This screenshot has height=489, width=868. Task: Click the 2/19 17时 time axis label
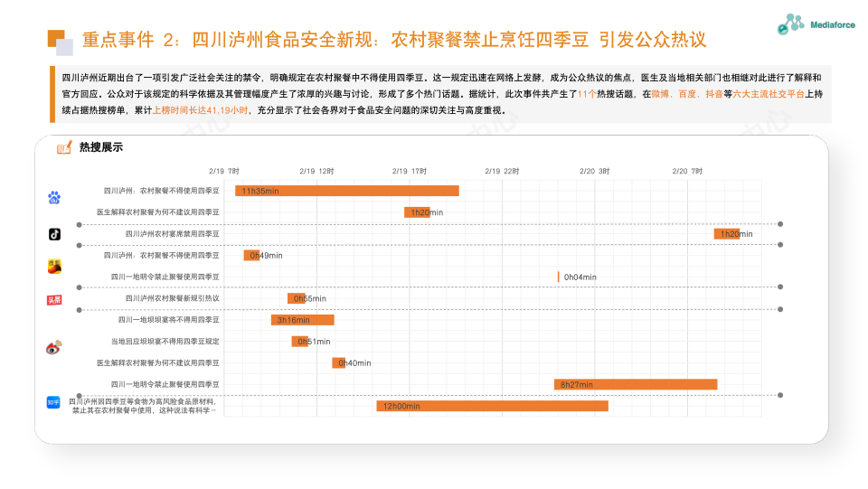[x=410, y=172]
